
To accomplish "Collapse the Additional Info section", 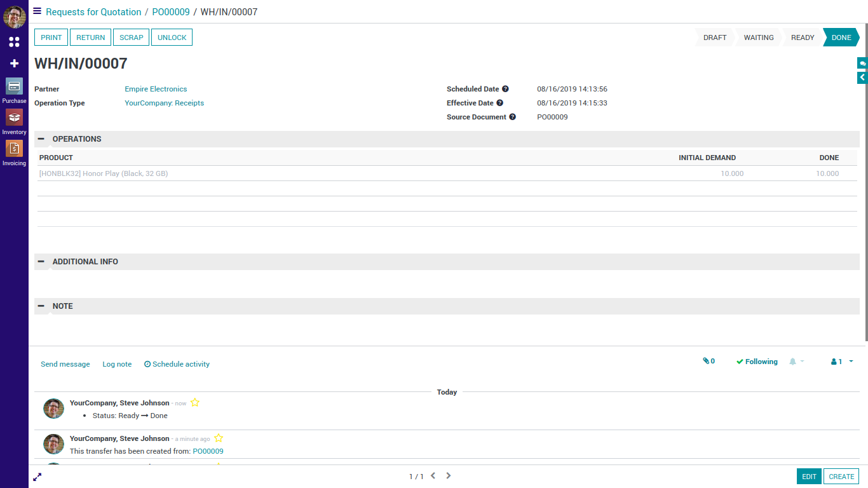I will (41, 262).
